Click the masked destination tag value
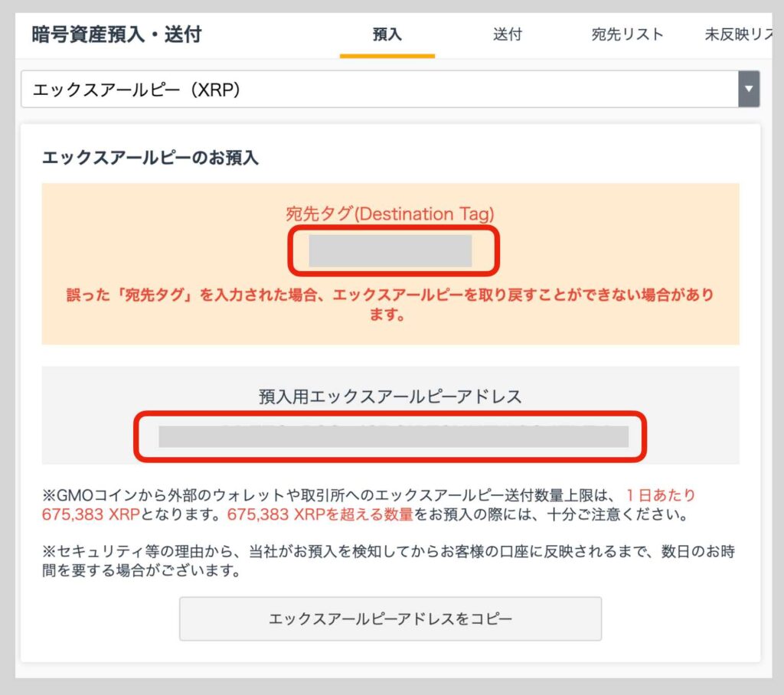 390,251
